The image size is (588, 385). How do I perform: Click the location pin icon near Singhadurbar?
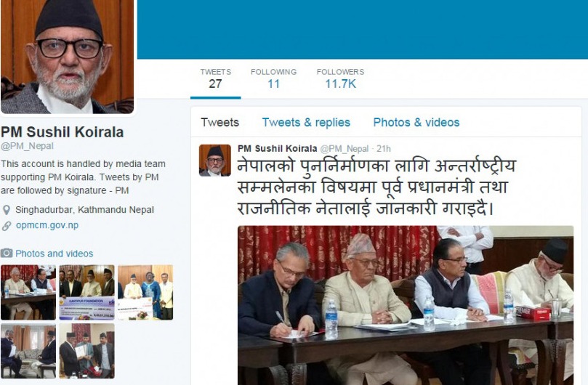[x=7, y=210]
